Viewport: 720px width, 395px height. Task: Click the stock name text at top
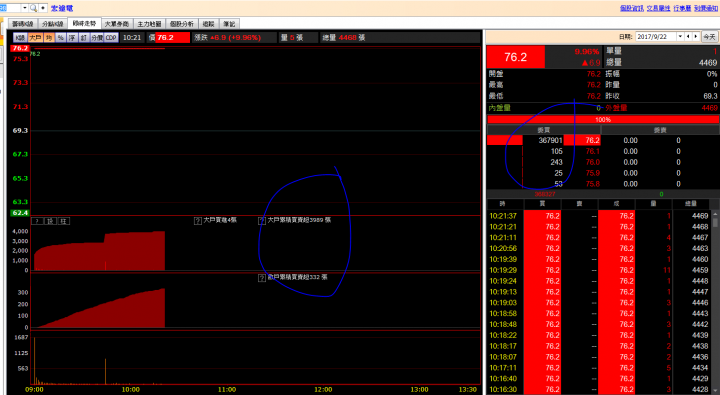pos(62,8)
